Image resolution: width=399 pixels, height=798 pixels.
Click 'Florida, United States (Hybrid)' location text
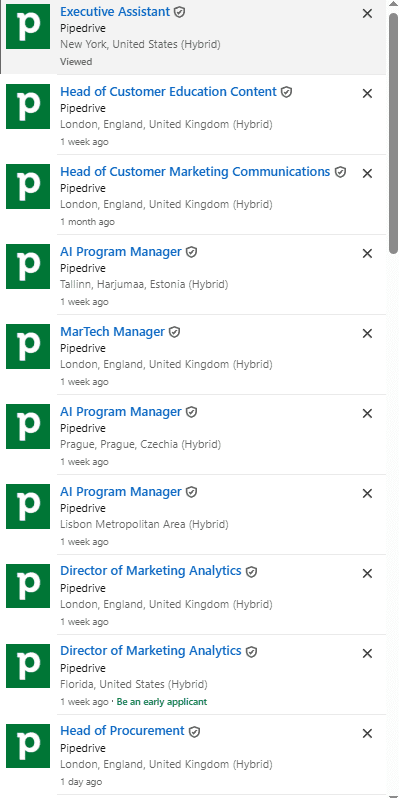(134, 684)
